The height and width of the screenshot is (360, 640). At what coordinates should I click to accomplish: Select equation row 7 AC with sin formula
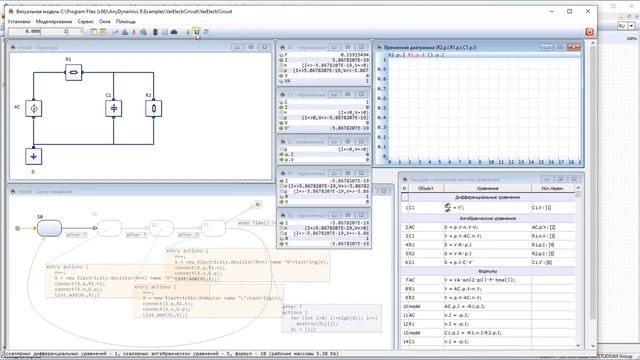coord(488,280)
